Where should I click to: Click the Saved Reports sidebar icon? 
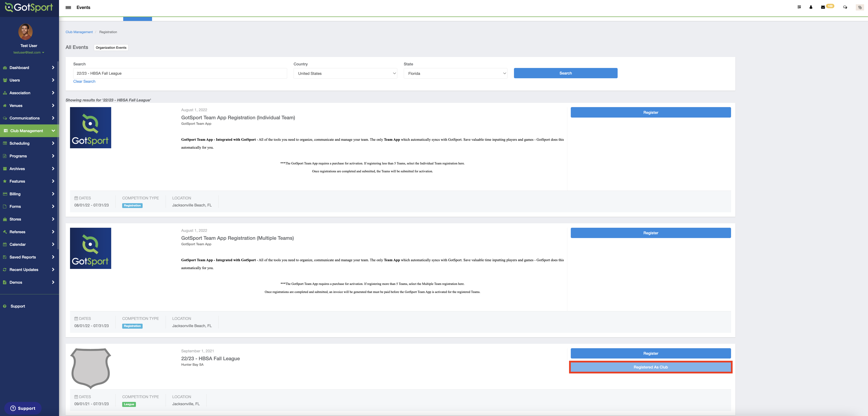coord(5,257)
